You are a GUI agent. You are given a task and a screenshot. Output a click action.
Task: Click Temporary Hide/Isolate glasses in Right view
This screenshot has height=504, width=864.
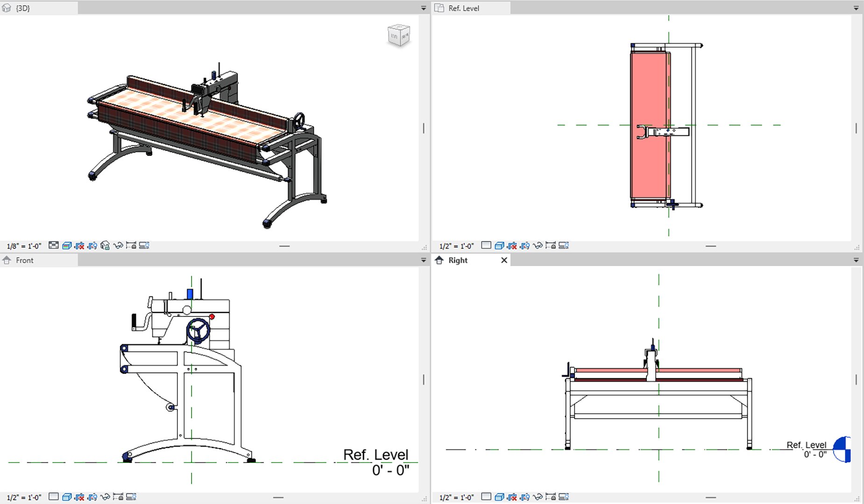pyautogui.click(x=538, y=497)
